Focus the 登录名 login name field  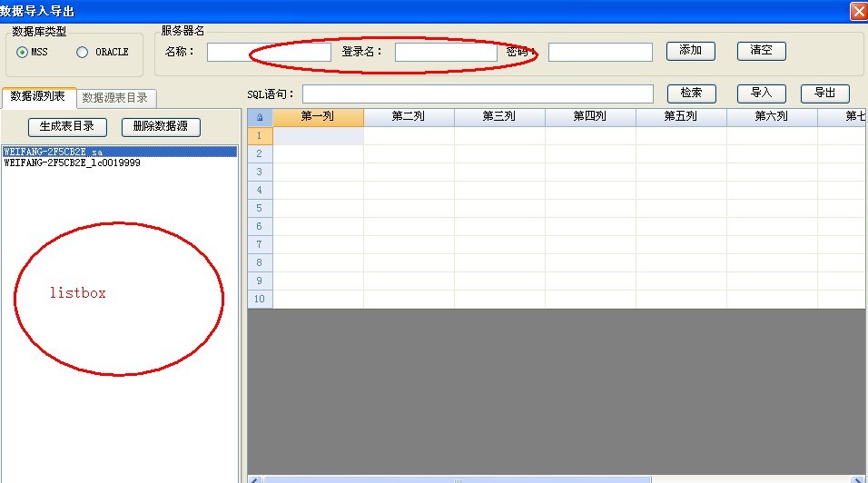tap(446, 52)
